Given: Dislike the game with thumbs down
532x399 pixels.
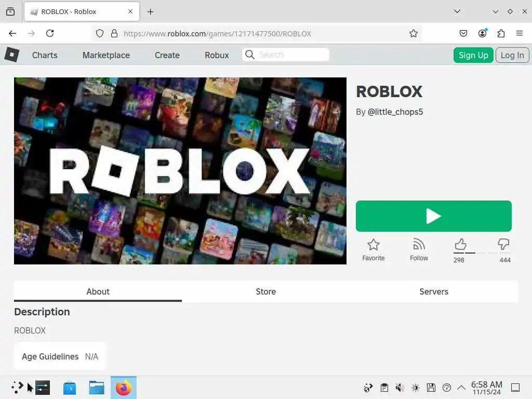Looking at the screenshot, I should pyautogui.click(x=503, y=244).
